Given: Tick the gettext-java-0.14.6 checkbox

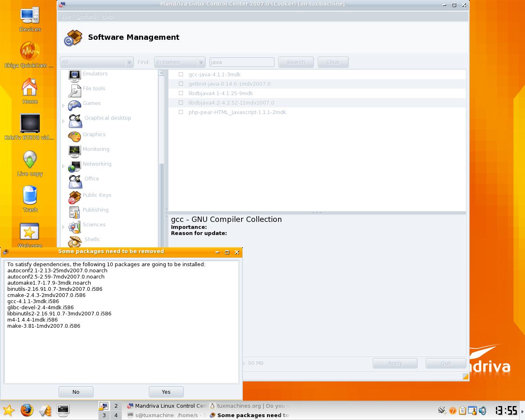Looking at the screenshot, I should [x=181, y=84].
